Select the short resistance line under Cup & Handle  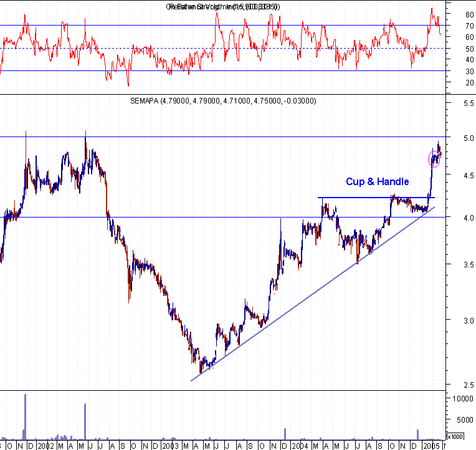376,198
